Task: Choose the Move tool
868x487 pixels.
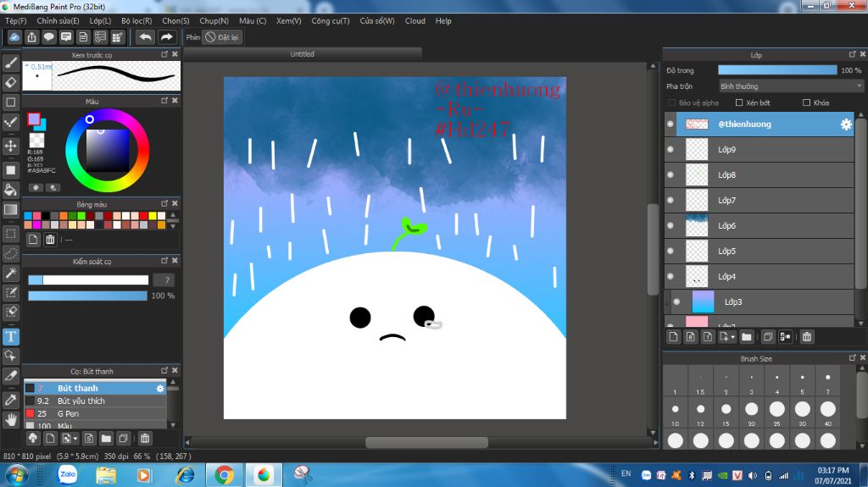Action: click(x=10, y=146)
